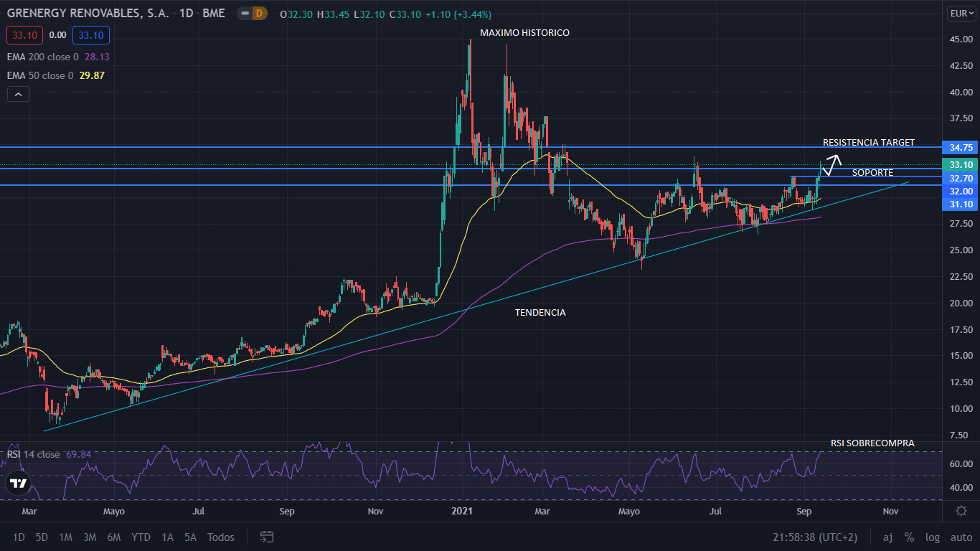
Task: Click the 34.75 price label on axis
Action: tap(960, 147)
